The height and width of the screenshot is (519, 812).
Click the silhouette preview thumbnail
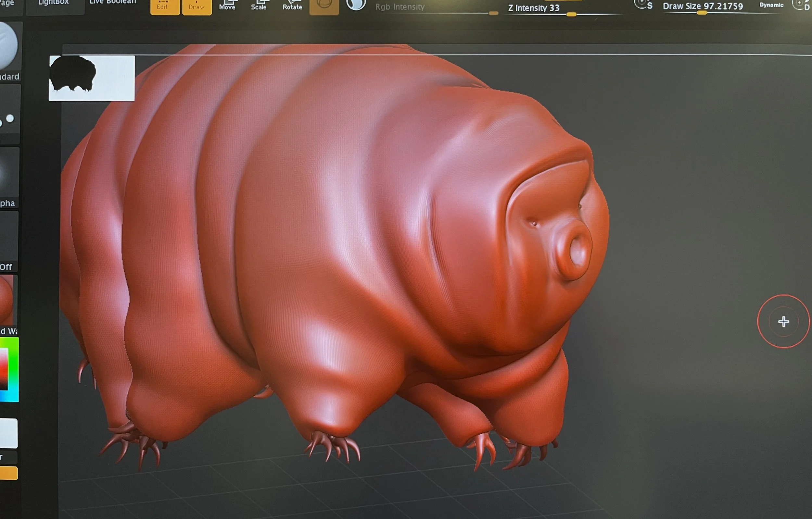(92, 78)
